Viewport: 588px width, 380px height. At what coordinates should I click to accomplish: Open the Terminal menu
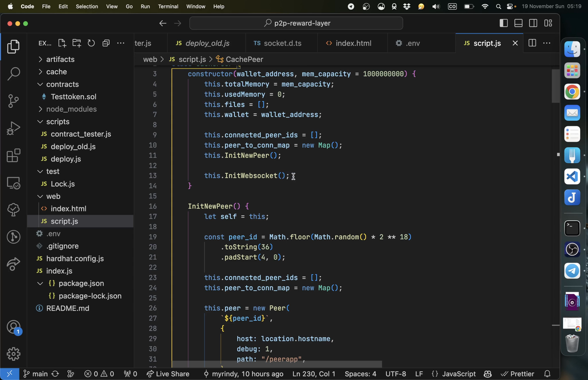168,6
